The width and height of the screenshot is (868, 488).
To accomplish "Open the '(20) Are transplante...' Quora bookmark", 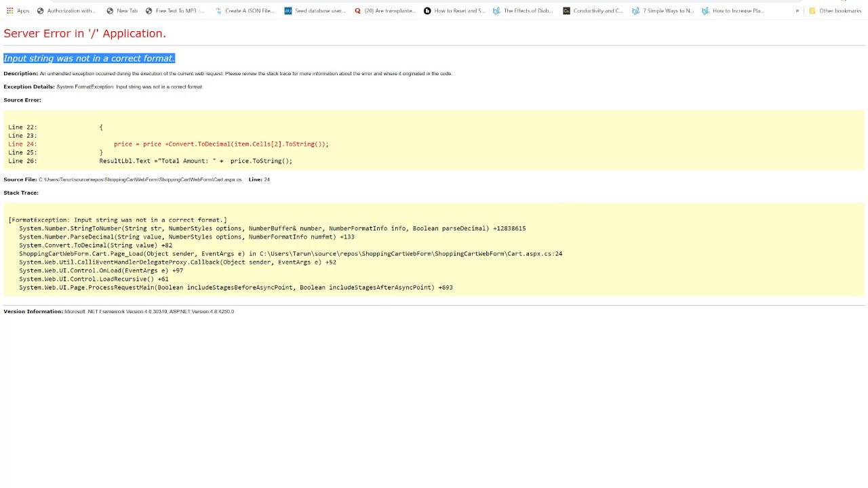I will [385, 11].
